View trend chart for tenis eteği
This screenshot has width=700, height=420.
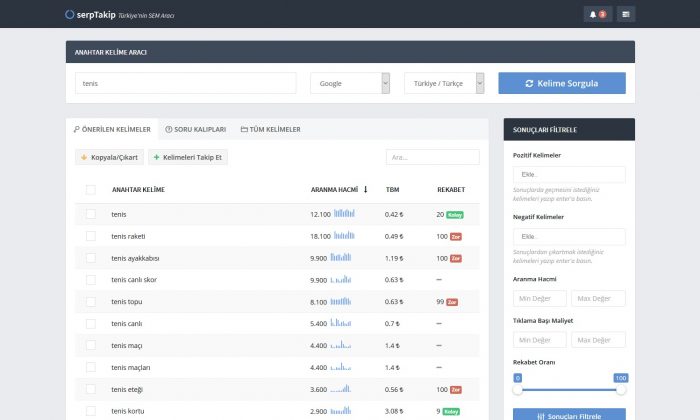341,389
